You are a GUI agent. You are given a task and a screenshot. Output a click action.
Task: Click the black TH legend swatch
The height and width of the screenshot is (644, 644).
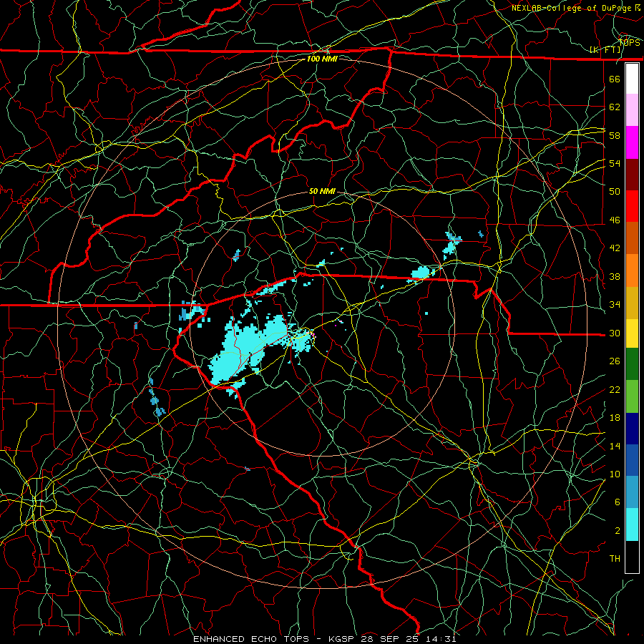pyautogui.click(x=632, y=557)
